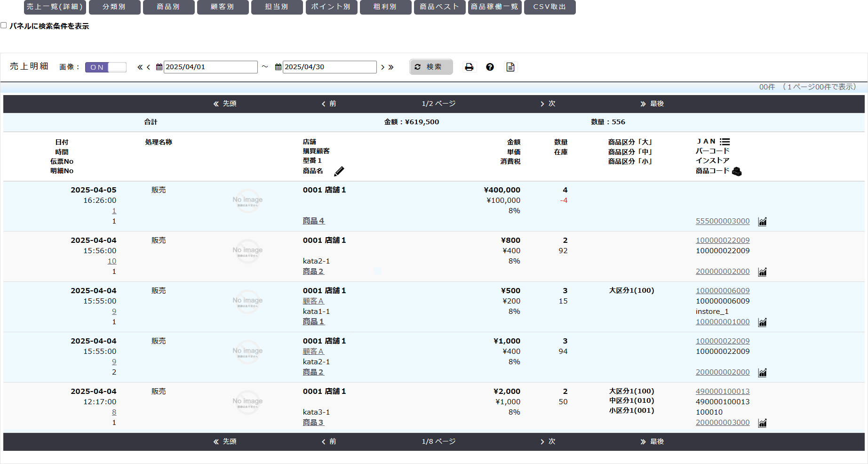Click the JAN list icon in header

(x=725, y=142)
